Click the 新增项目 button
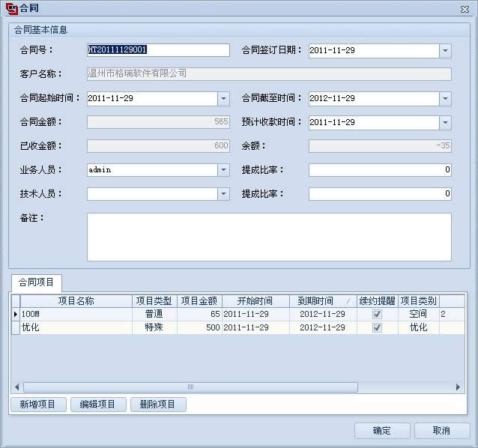 pos(38,405)
